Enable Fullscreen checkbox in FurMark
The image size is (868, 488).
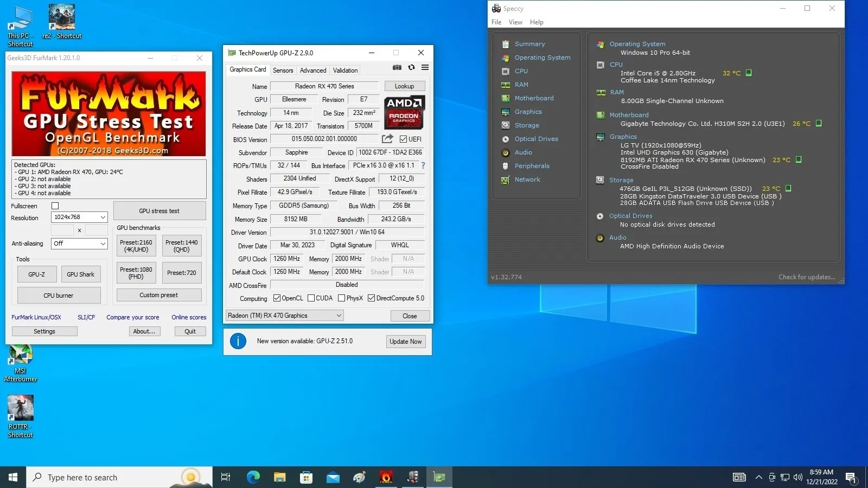(x=55, y=206)
